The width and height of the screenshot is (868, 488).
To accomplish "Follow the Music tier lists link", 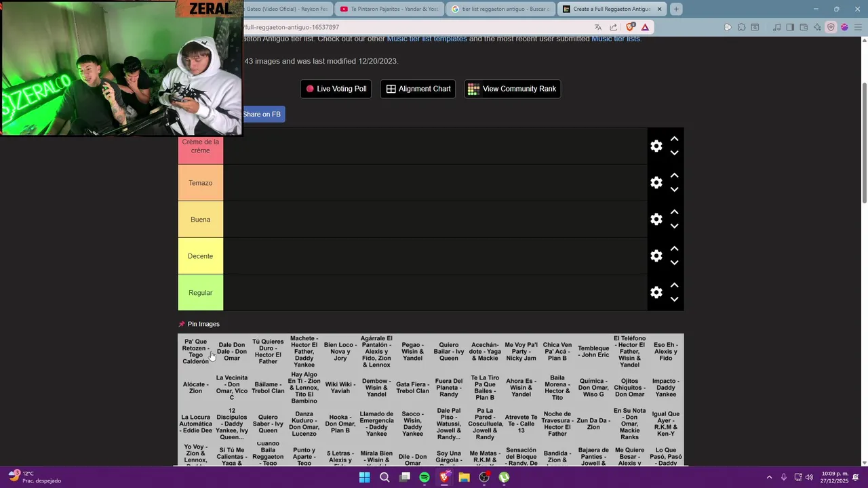I will click(616, 39).
